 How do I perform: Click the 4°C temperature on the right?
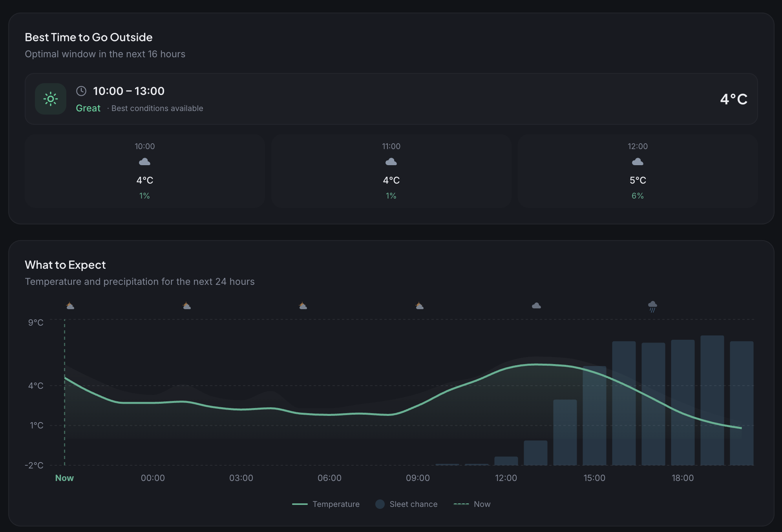[733, 99]
